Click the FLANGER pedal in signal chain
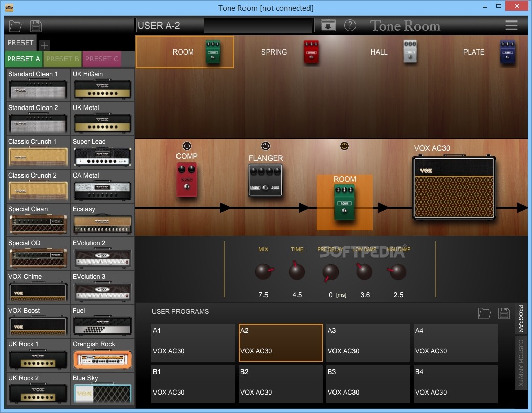Image resolution: width=532 pixels, height=413 pixels. tap(265, 181)
